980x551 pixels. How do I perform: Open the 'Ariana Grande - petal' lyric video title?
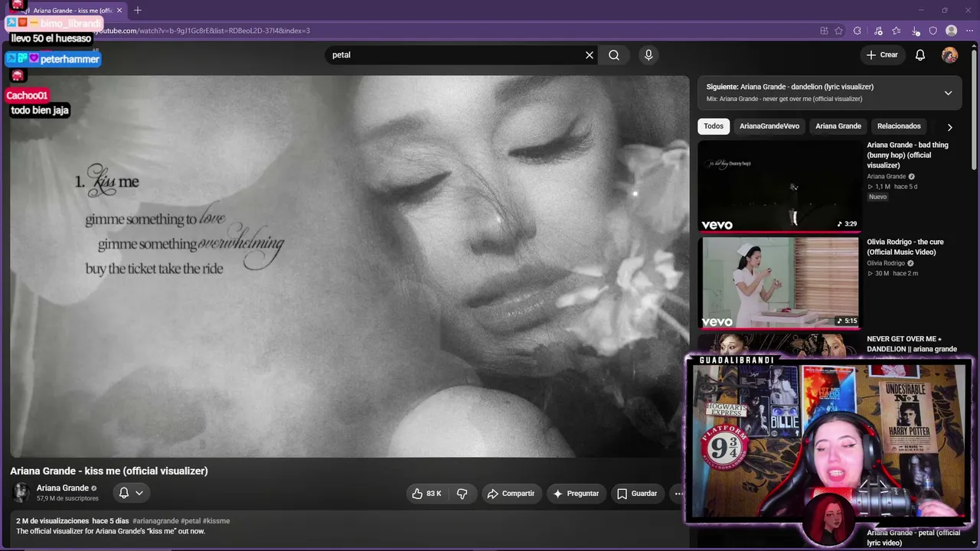click(x=913, y=537)
